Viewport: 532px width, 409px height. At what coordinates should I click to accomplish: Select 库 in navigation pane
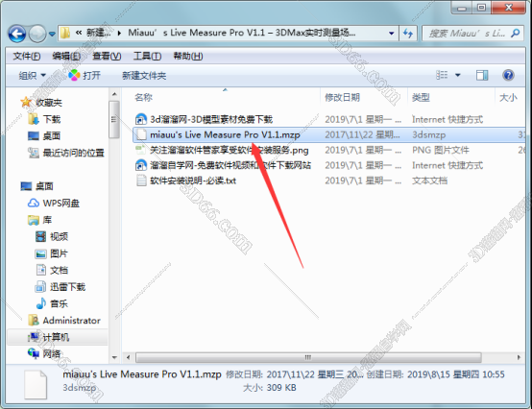coord(47,220)
